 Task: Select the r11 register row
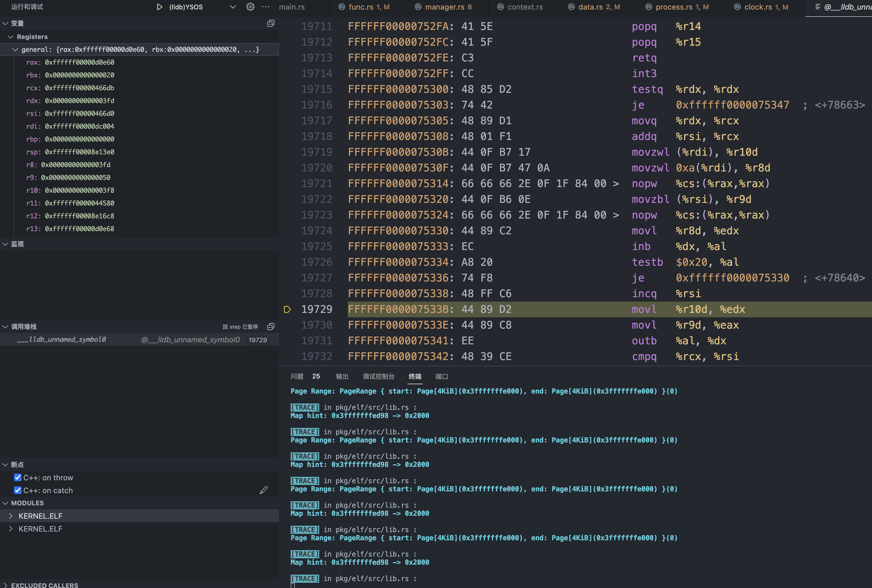(x=139, y=203)
